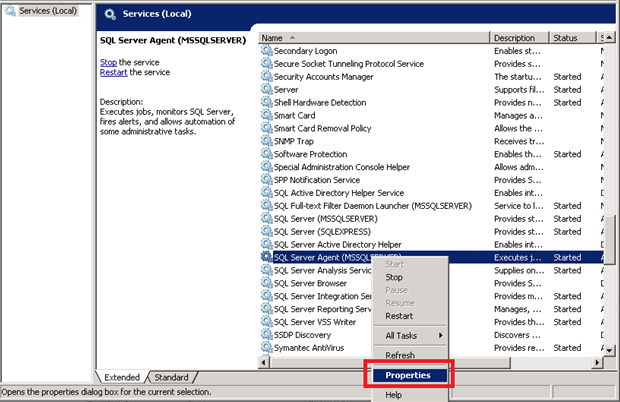Open Properties from the context menu
This screenshot has width=620, height=402.
click(x=408, y=375)
